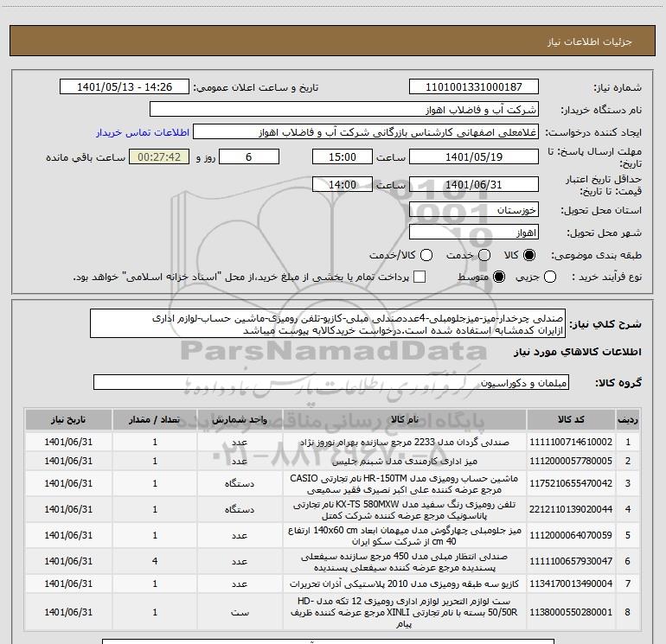Choose جزیی purchase process option
Screen dimensions: 666x644
pyautogui.click(x=550, y=277)
